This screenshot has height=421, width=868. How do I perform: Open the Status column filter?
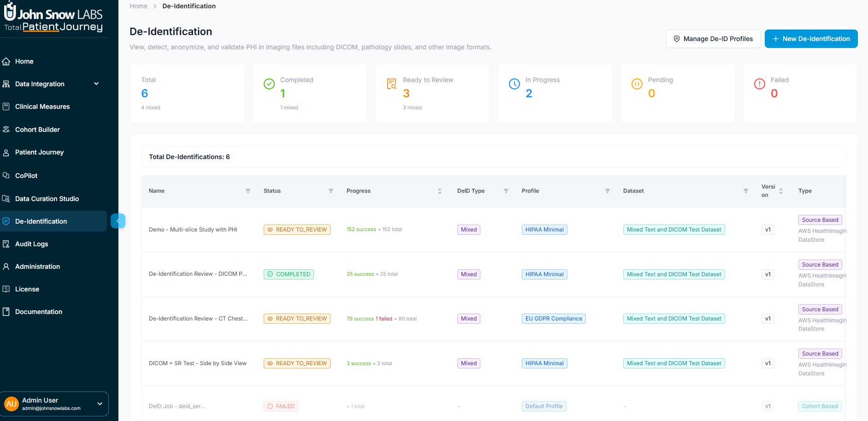331,190
